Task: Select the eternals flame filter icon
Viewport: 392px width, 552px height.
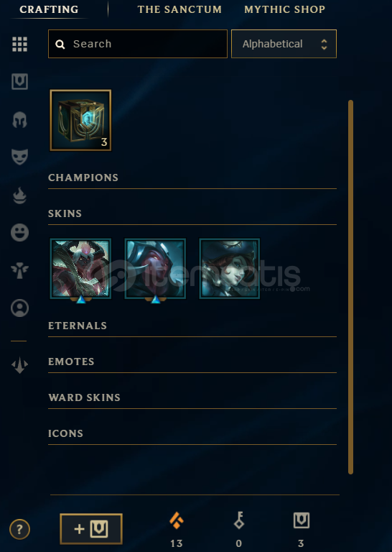Action: pyautogui.click(x=19, y=195)
